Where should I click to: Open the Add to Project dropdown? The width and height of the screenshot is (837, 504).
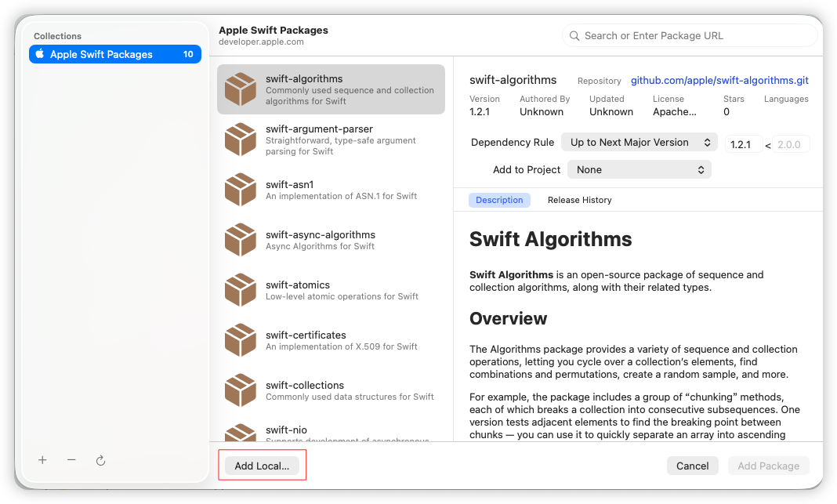click(x=639, y=170)
